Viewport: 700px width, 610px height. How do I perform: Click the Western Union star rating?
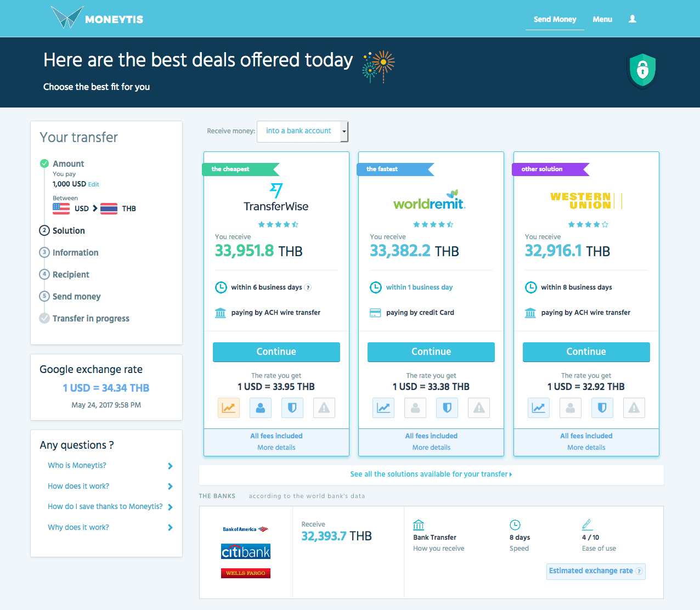[x=588, y=224]
